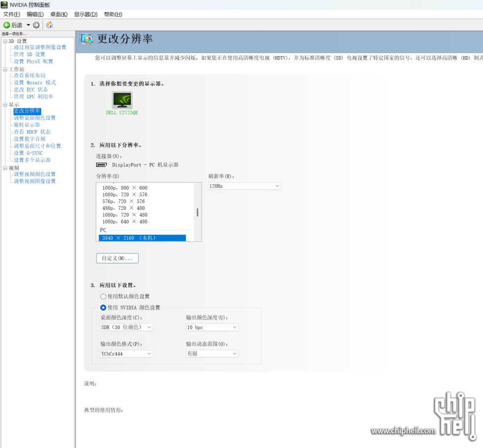Open 调整桌面尺寸和位置 page

tap(37, 146)
